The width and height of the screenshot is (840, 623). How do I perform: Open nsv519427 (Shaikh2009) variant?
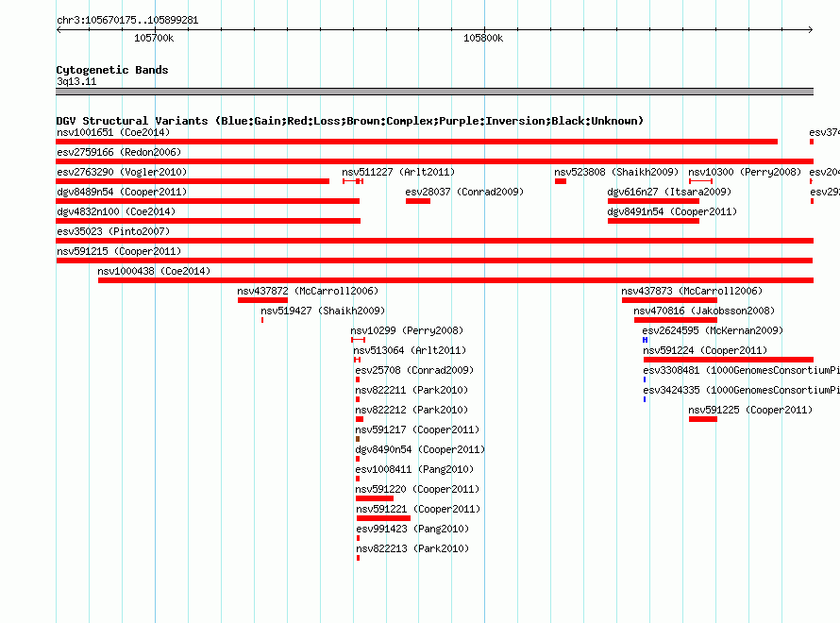click(x=323, y=311)
